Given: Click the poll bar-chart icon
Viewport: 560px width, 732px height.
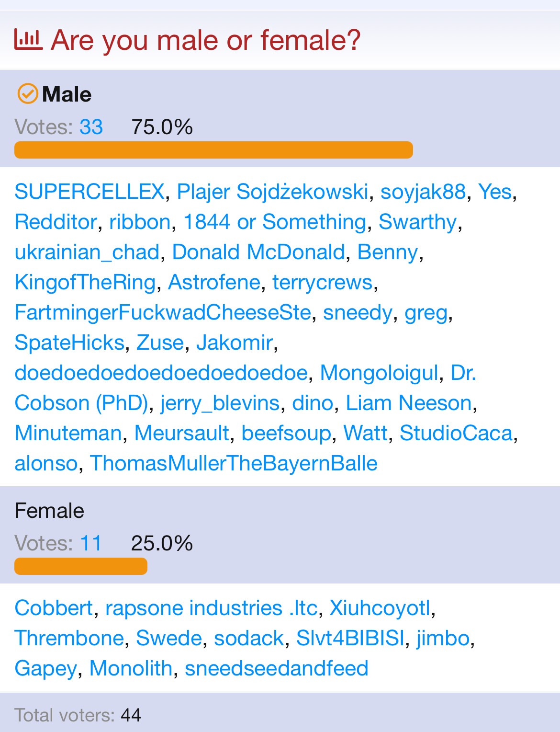Looking at the screenshot, I should tap(28, 40).
